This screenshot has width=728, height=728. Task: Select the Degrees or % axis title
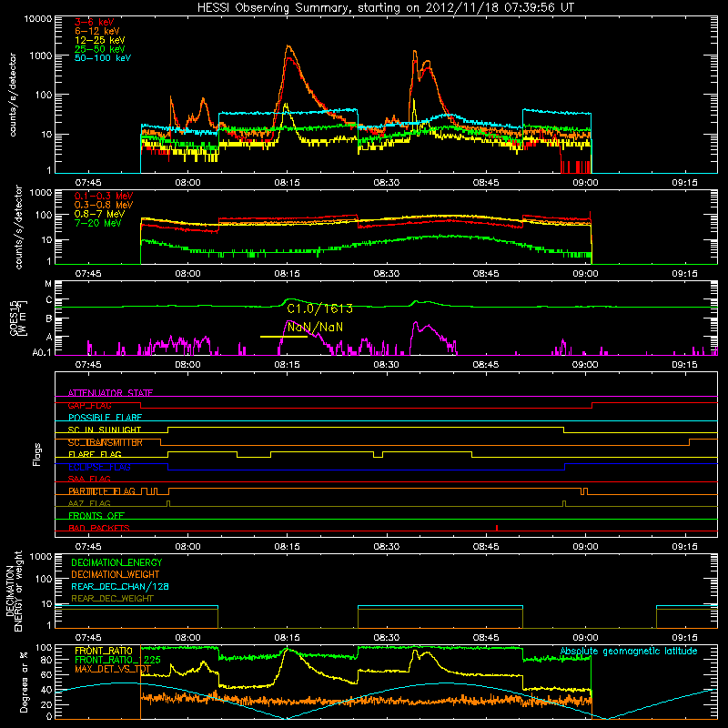24,682
